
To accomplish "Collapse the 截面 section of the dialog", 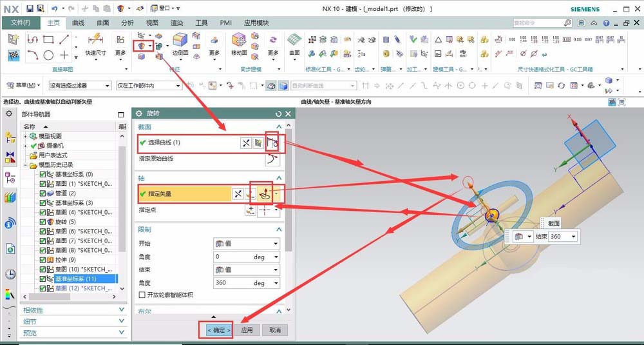I will (x=279, y=126).
